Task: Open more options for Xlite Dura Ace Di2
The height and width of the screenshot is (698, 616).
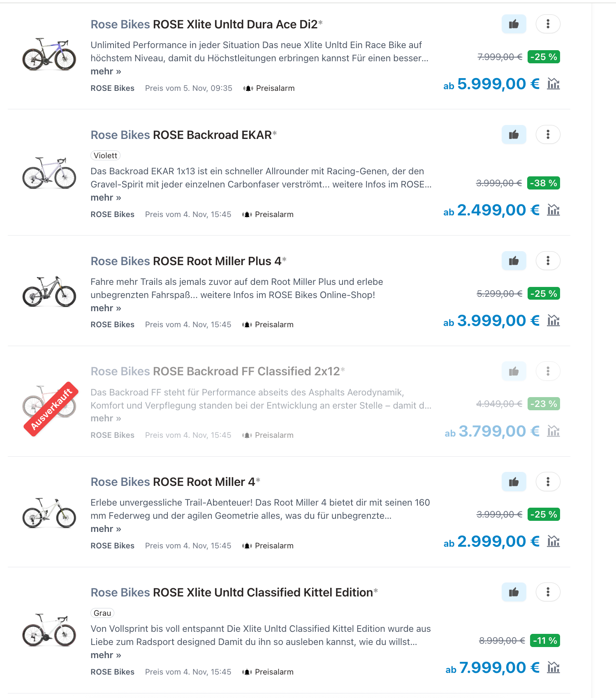Action: point(548,24)
